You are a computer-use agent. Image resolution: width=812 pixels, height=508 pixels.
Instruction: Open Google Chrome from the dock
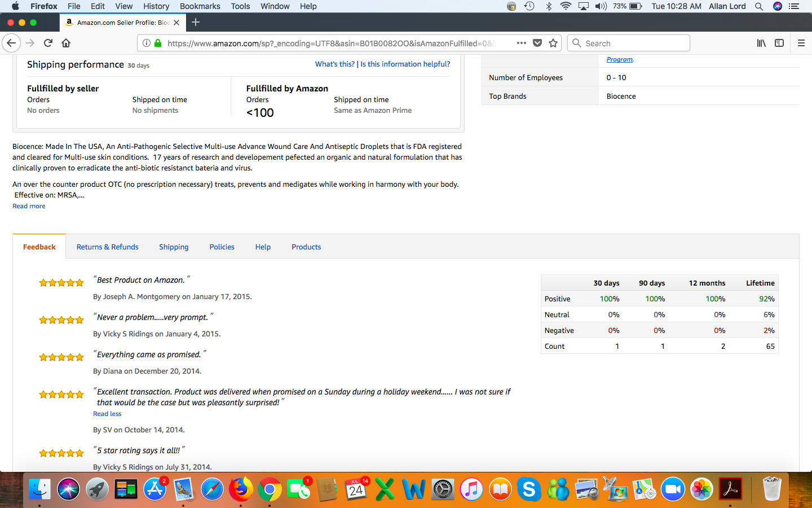coord(270,489)
